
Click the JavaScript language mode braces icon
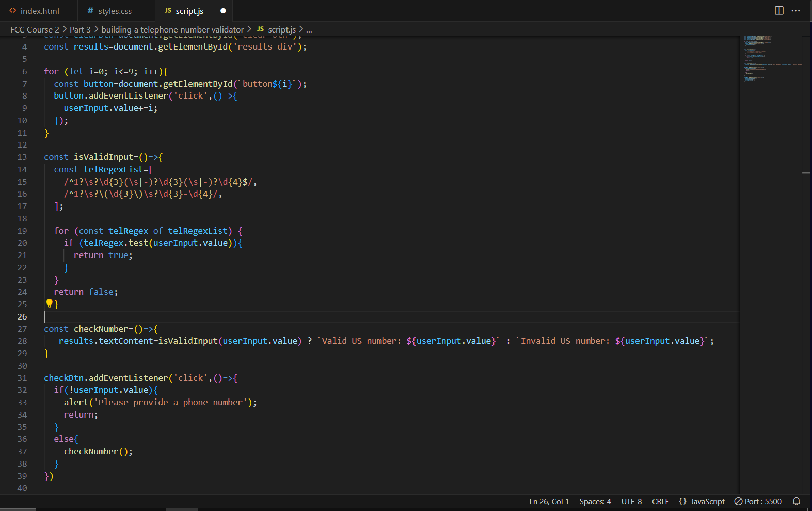tap(682, 501)
